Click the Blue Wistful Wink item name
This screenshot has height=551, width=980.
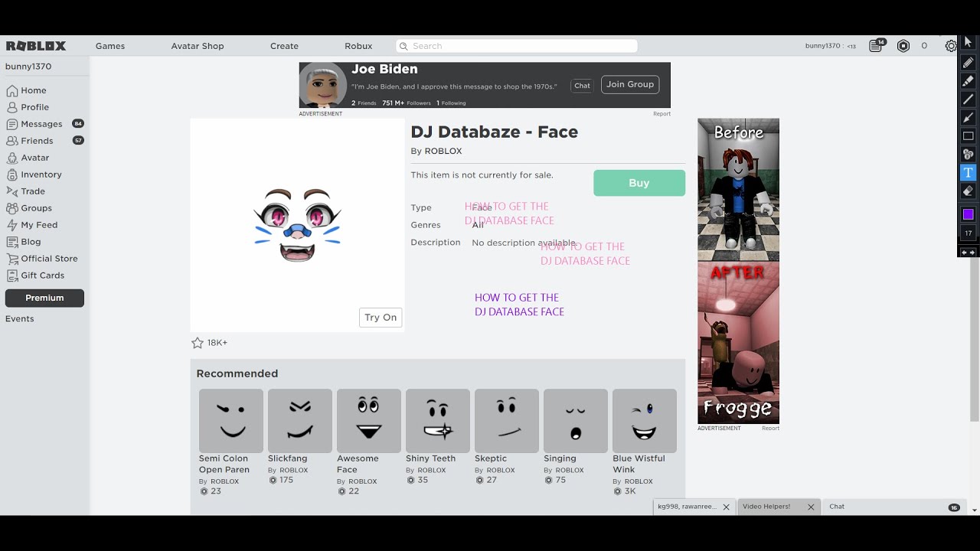(x=639, y=464)
